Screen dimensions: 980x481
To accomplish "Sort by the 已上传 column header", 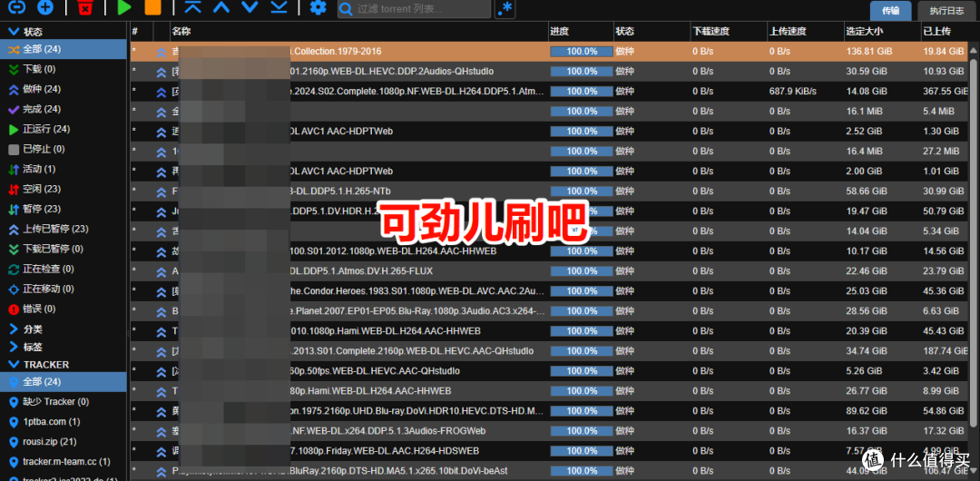I will click(945, 31).
